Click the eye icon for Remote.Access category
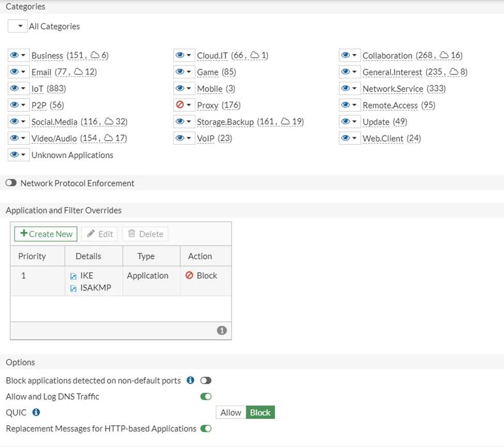This screenshot has height=447, width=504. [345, 105]
